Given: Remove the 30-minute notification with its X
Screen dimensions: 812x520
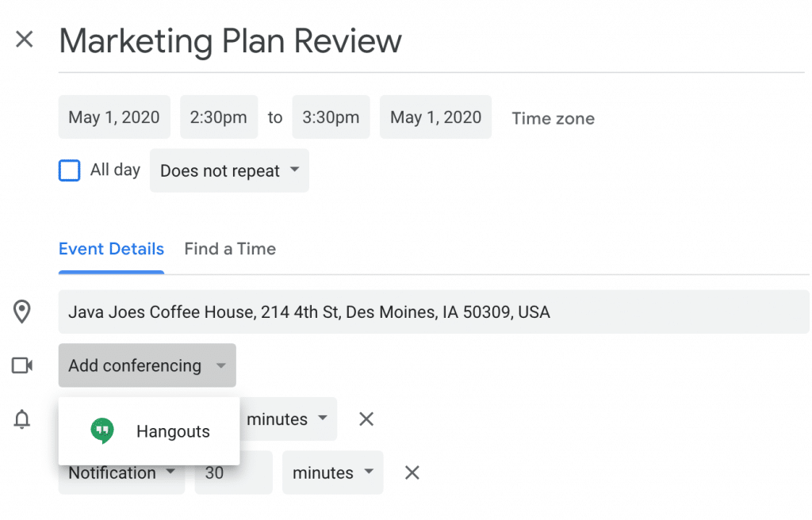Looking at the screenshot, I should [412, 473].
